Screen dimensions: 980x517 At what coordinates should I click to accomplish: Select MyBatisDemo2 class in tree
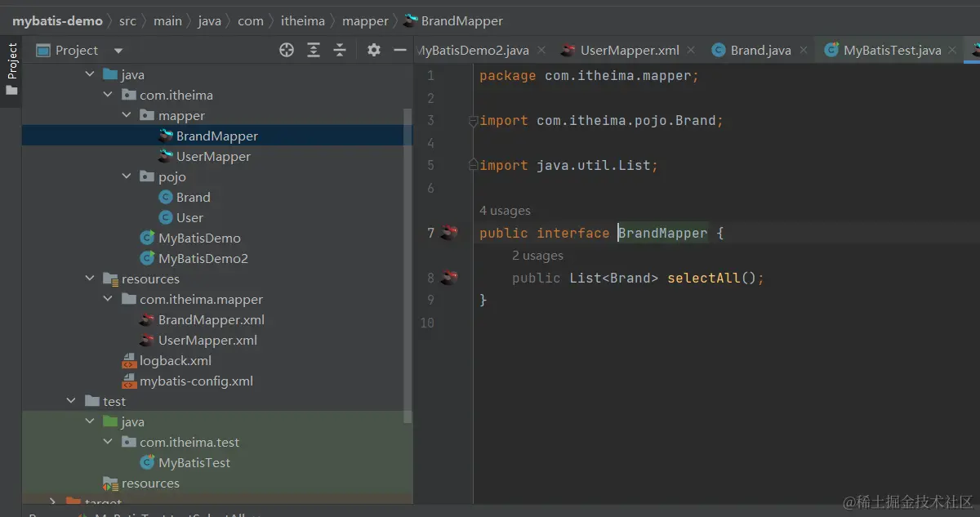(x=203, y=258)
